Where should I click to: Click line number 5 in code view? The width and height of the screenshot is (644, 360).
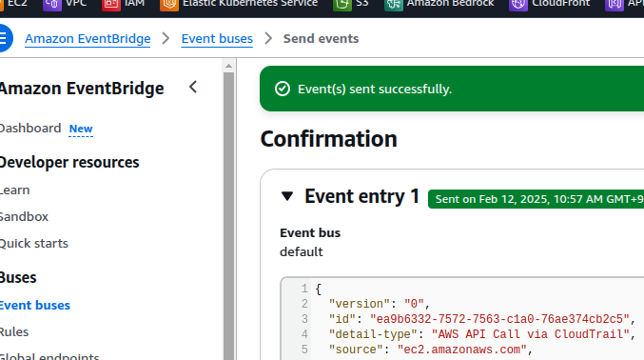[x=304, y=350]
